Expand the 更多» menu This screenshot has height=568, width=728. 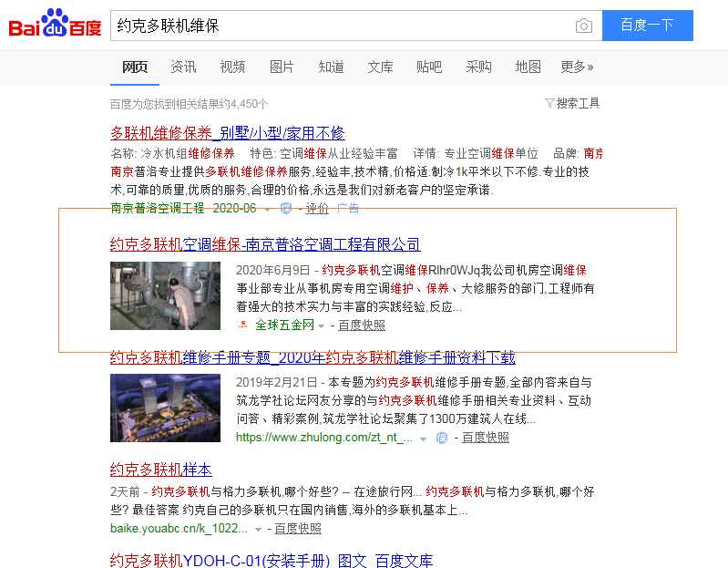tap(577, 67)
